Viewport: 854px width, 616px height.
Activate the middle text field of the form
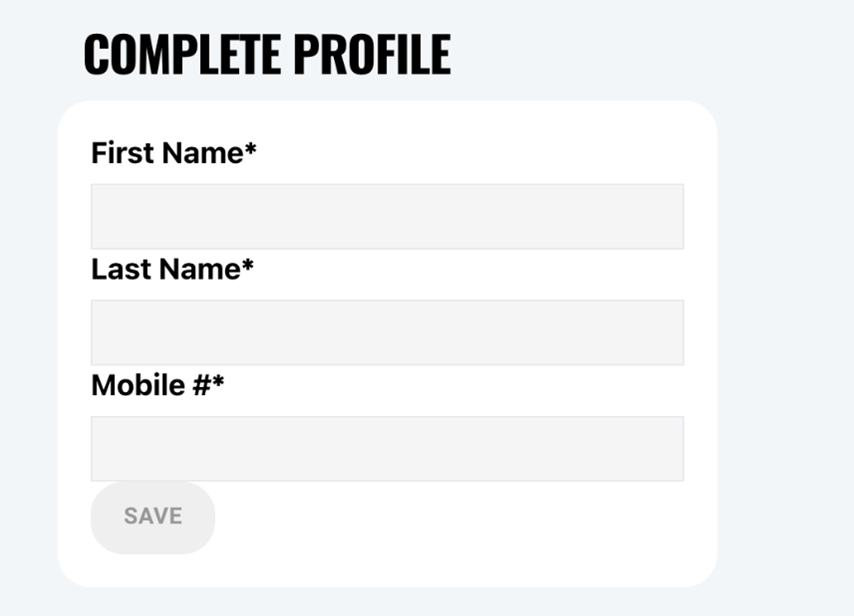(x=387, y=332)
